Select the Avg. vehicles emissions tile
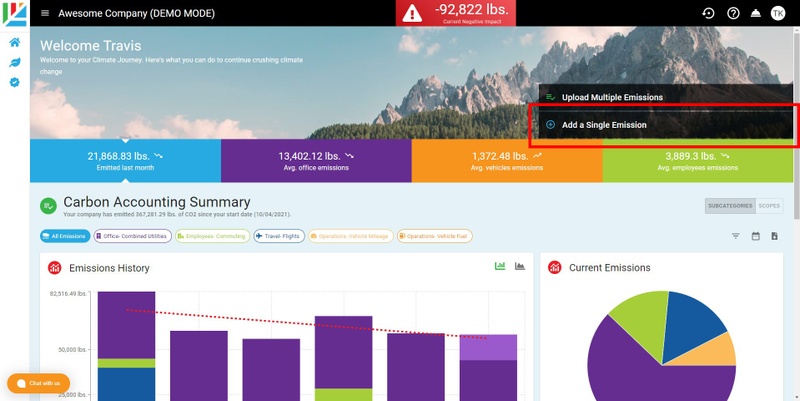 [507, 161]
